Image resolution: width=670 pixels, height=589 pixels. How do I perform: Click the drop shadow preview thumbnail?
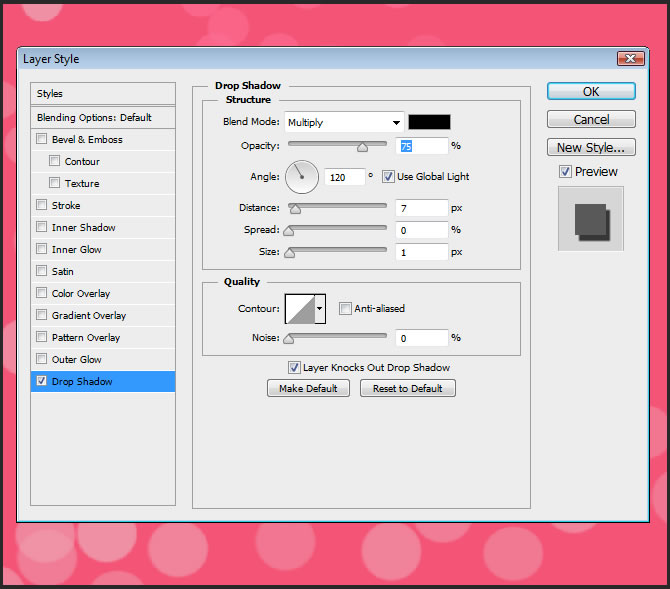(591, 219)
